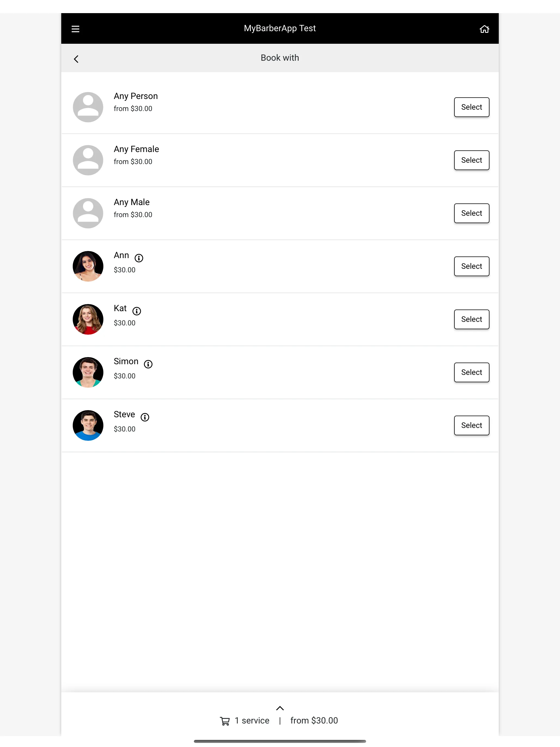Select Any Female barber option

(471, 159)
